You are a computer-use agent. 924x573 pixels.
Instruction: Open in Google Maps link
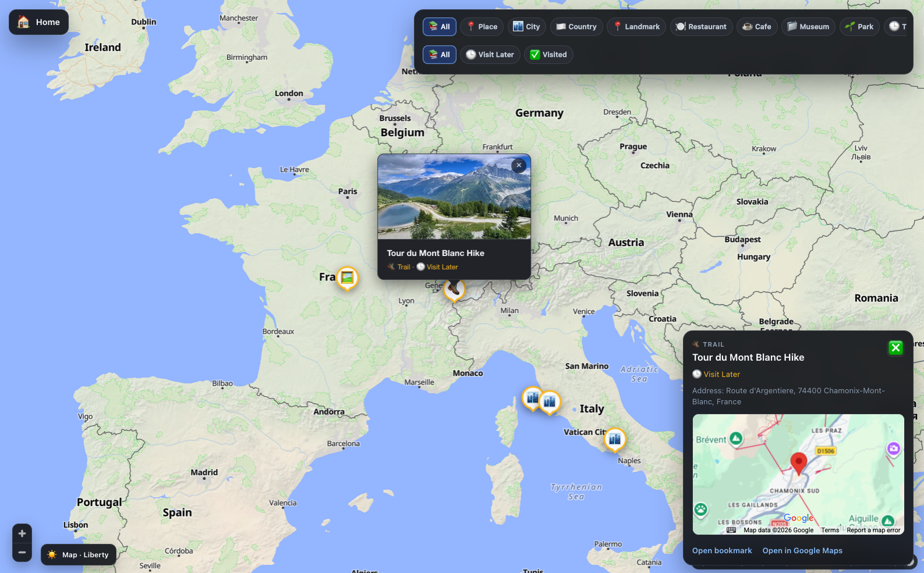click(802, 550)
